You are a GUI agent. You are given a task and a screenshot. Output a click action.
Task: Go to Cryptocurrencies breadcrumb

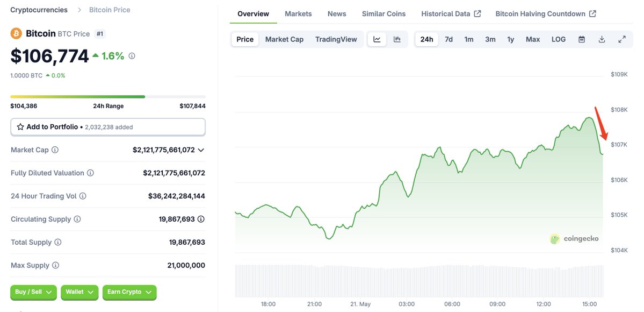pos(39,10)
